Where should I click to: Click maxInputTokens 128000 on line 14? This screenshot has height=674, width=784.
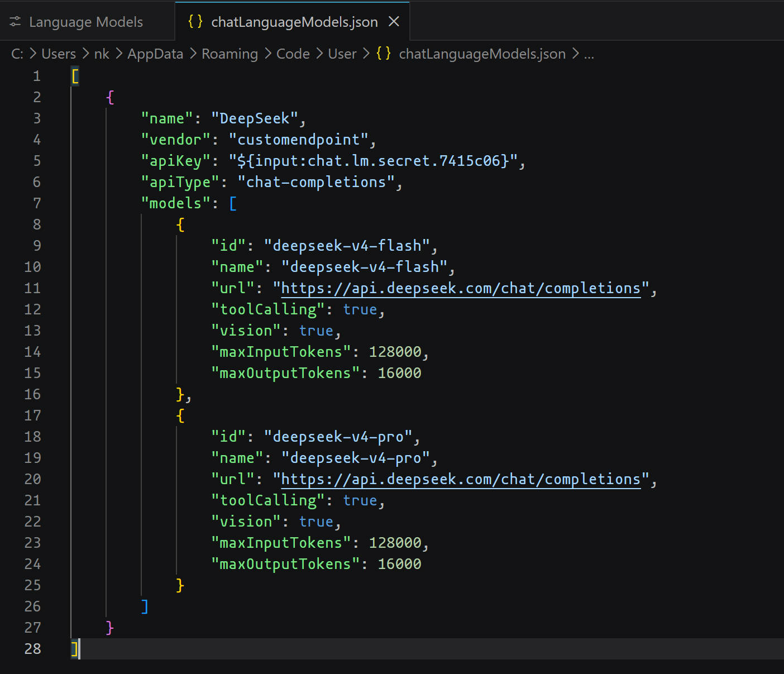pyautogui.click(x=395, y=352)
